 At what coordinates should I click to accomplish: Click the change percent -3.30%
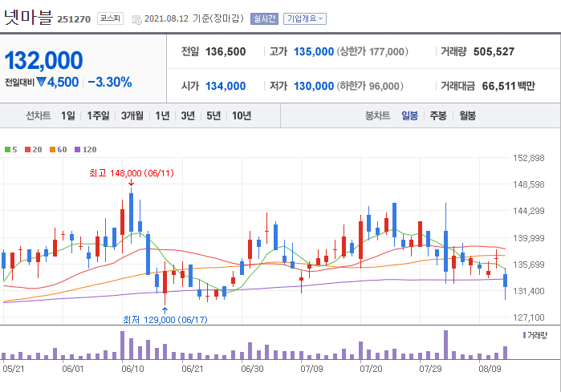coord(110,83)
